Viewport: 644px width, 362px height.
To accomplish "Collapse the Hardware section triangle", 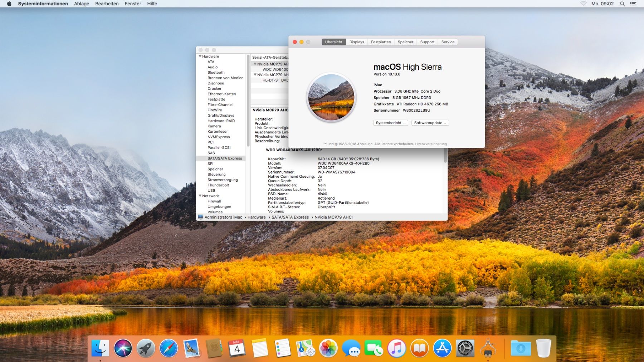I will 200,56.
